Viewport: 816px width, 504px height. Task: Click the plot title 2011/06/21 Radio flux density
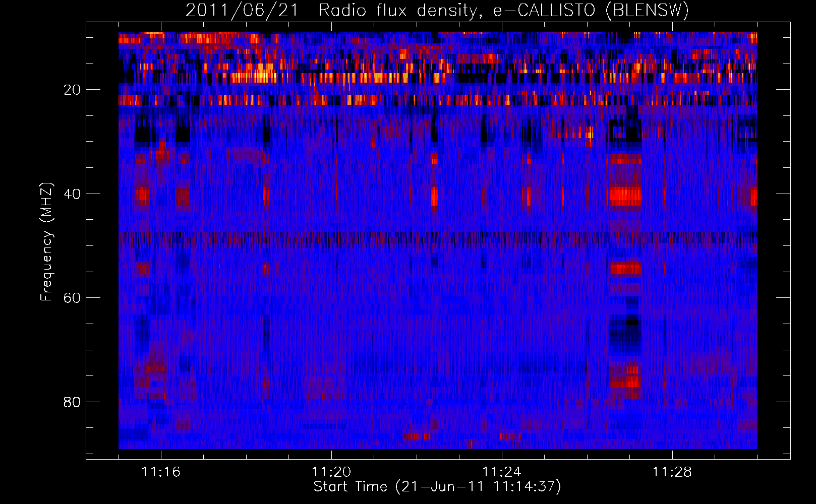click(x=437, y=10)
